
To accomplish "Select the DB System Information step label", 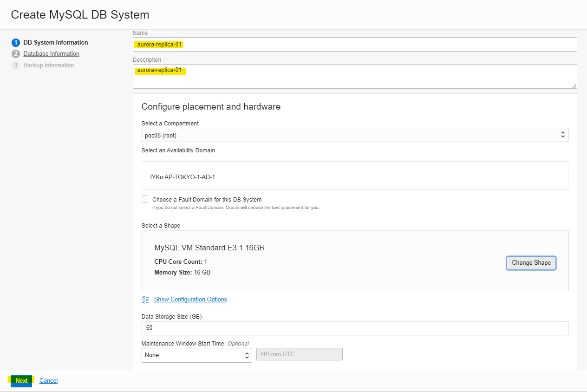I will coord(56,42).
